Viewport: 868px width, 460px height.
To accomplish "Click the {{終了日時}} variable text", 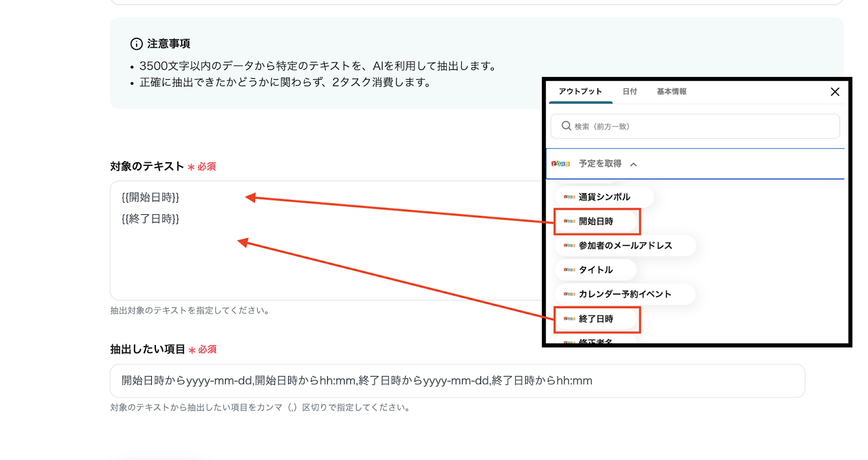I will tap(150, 219).
